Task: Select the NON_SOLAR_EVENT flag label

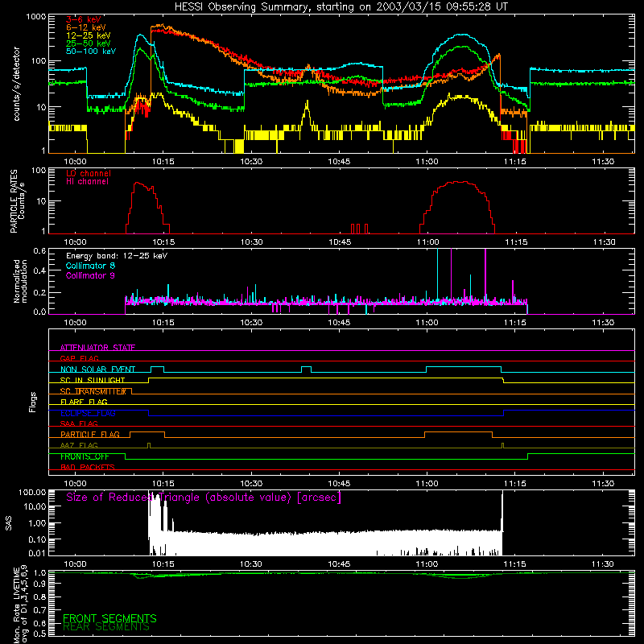Action: click(x=97, y=369)
